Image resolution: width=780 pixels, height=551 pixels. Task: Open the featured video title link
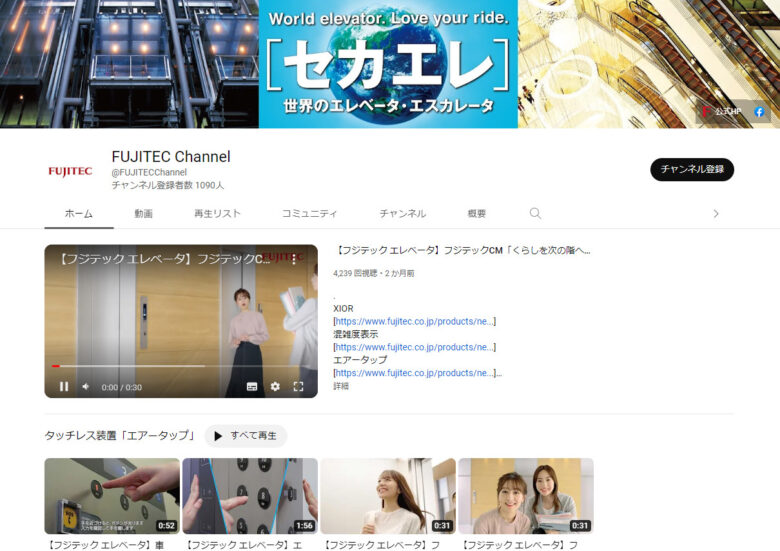coord(462,251)
